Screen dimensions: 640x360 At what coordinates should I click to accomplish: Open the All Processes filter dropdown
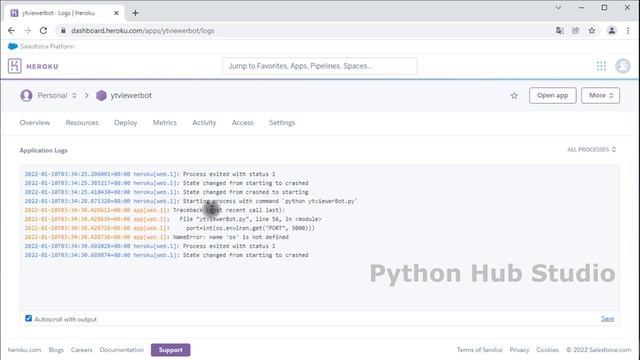click(591, 150)
